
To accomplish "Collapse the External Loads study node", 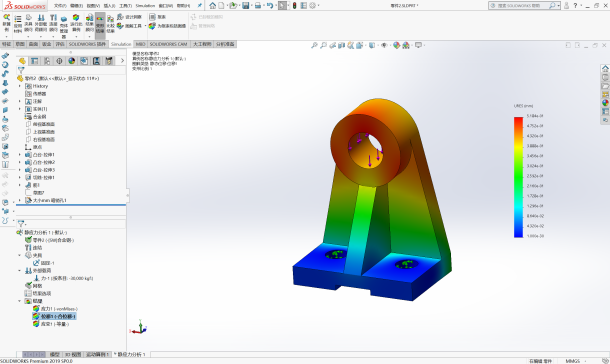I will (20, 270).
